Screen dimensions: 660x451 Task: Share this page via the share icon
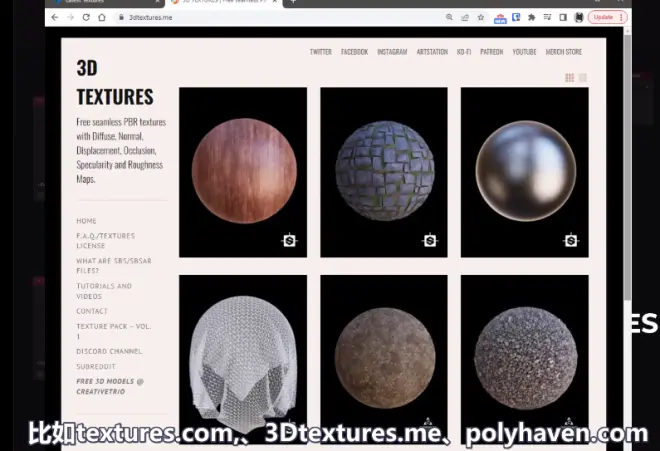click(x=465, y=17)
